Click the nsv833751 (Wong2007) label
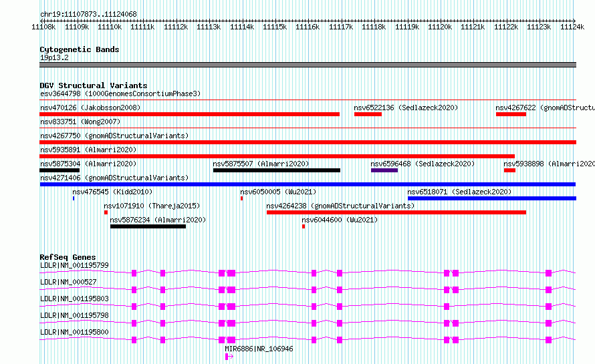595x364 pixels. pos(80,122)
